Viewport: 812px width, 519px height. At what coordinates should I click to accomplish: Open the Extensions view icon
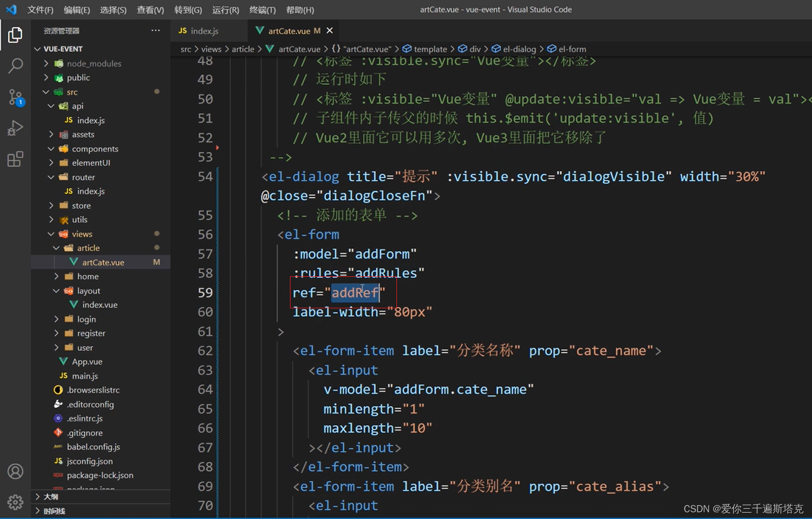(x=15, y=159)
